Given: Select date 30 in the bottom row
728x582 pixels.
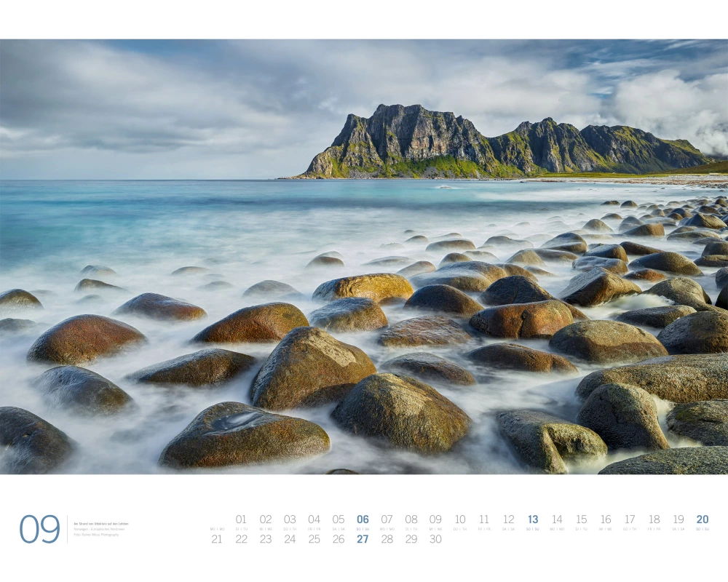Looking at the screenshot, I should click(x=435, y=539).
